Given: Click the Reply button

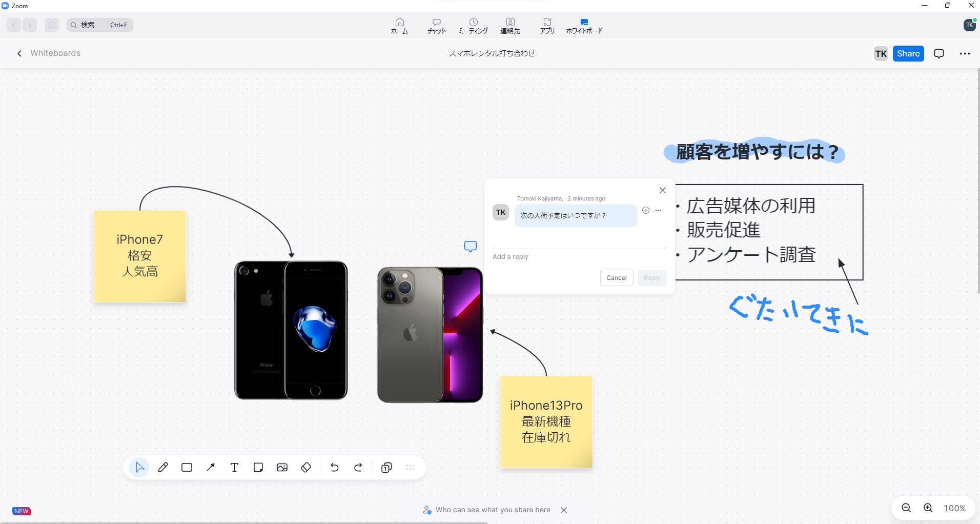Looking at the screenshot, I should [x=652, y=278].
